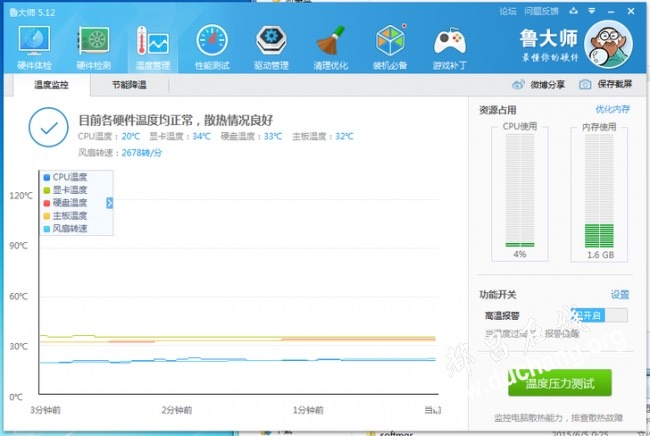Toggle the 高温报警 switch
This screenshot has height=436, width=650.
[599, 315]
